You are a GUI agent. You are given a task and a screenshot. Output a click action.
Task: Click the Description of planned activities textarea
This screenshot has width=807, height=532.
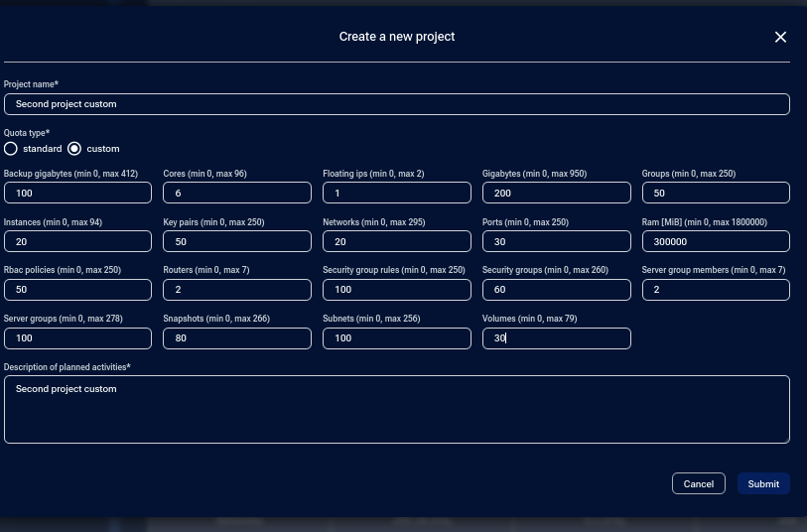pyautogui.click(x=397, y=410)
